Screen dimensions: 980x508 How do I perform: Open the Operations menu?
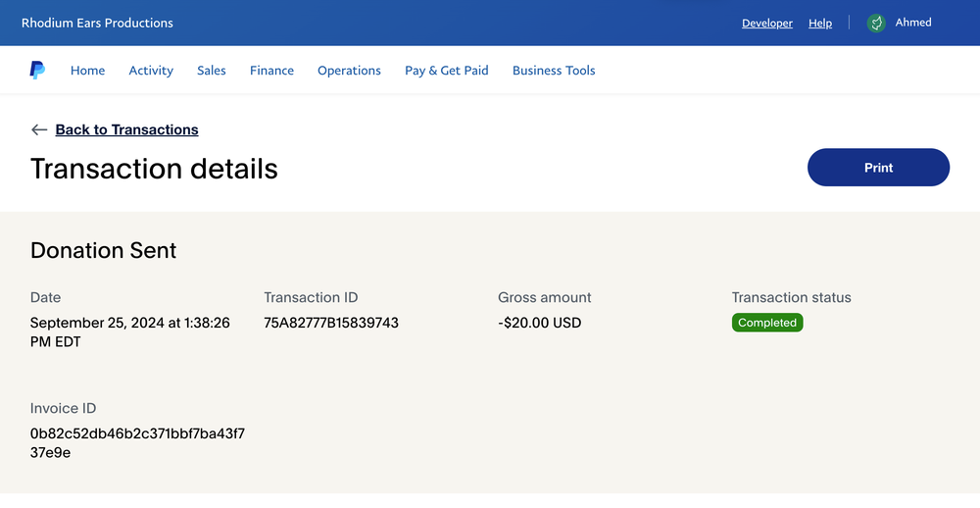click(x=349, y=71)
